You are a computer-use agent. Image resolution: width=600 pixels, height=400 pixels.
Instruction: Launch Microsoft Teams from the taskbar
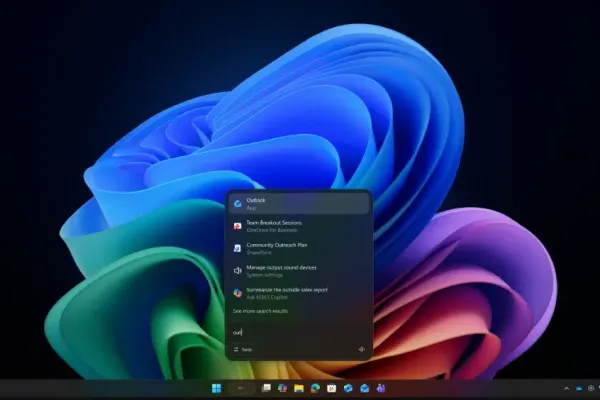[381, 389]
